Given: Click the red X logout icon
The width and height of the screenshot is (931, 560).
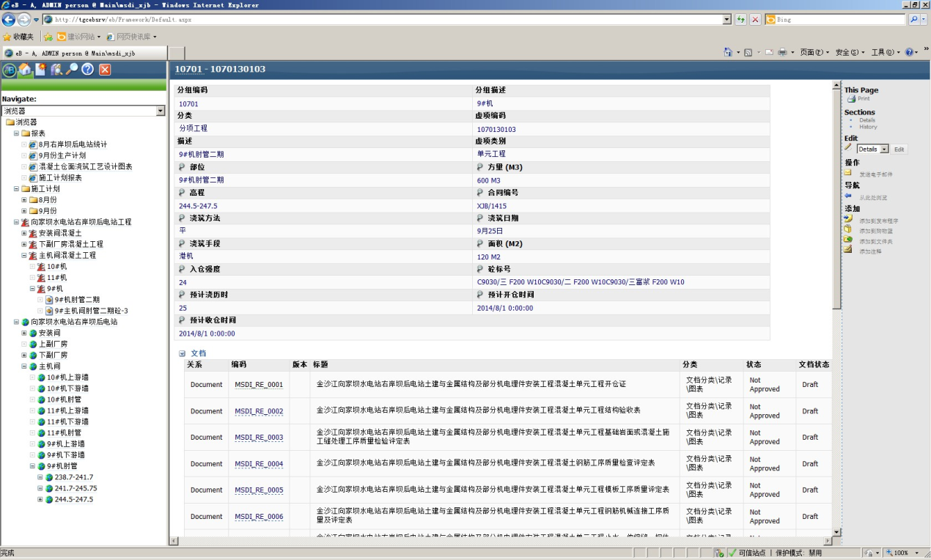Looking at the screenshot, I should pos(105,70).
